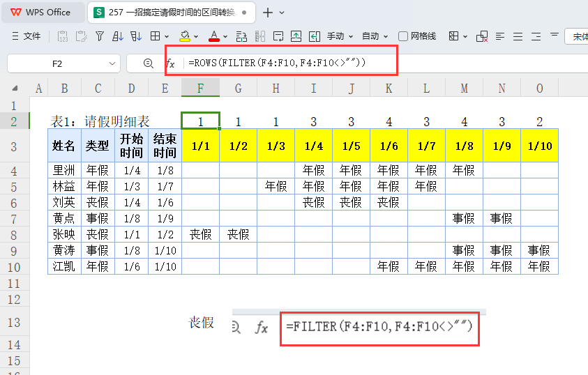588x375 pixels.
Task: Click the 姓名 header cell
Action: pyautogui.click(x=64, y=146)
